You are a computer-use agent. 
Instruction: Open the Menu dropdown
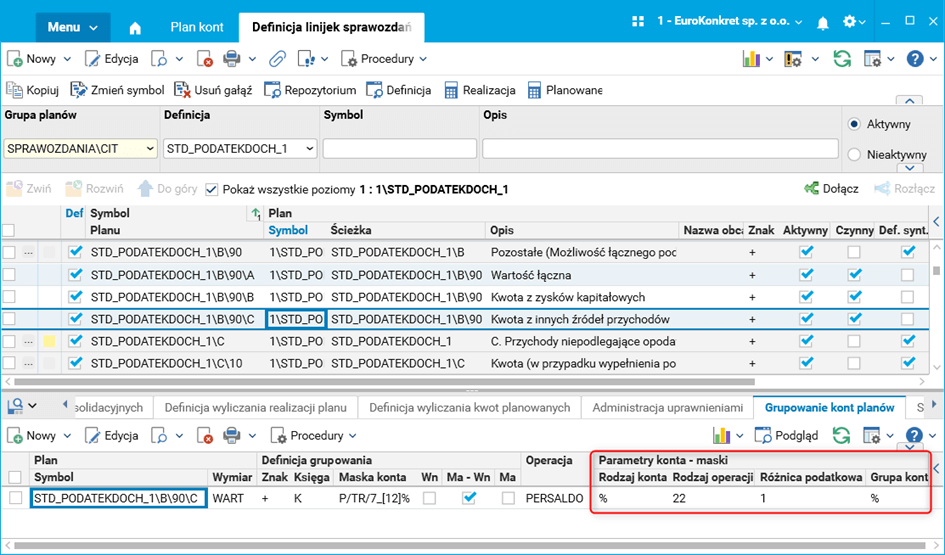click(x=72, y=27)
